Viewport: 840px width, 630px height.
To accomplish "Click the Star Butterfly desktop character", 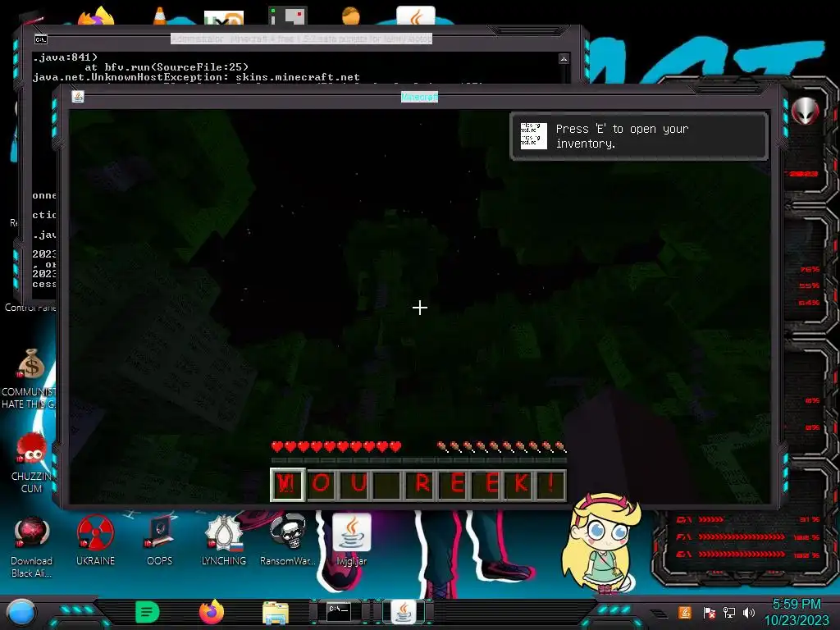I will (602, 544).
